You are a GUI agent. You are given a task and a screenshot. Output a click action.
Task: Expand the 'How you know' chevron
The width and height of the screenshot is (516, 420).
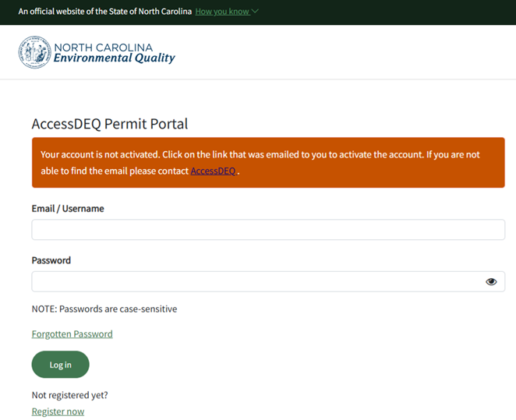[x=255, y=11]
